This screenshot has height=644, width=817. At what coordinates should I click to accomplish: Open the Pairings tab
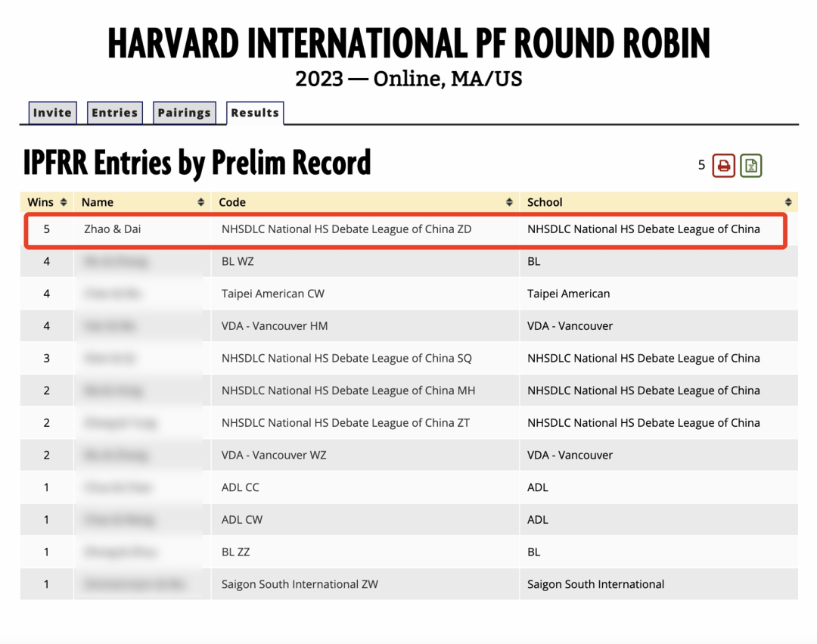[x=184, y=113]
